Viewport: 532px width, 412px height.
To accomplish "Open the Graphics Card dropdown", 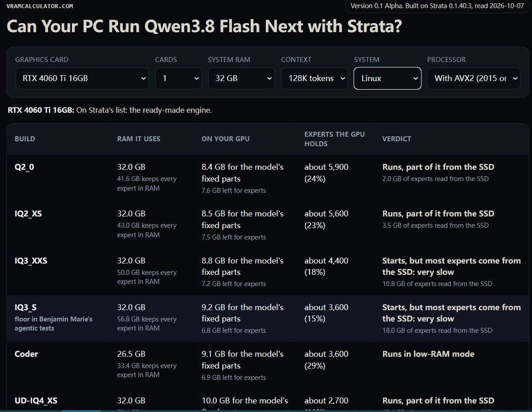I will 82,78.
